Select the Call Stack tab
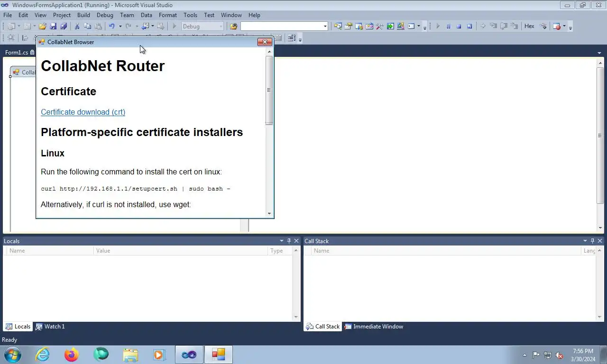Image resolution: width=607 pixels, height=364 pixels. tap(322, 327)
